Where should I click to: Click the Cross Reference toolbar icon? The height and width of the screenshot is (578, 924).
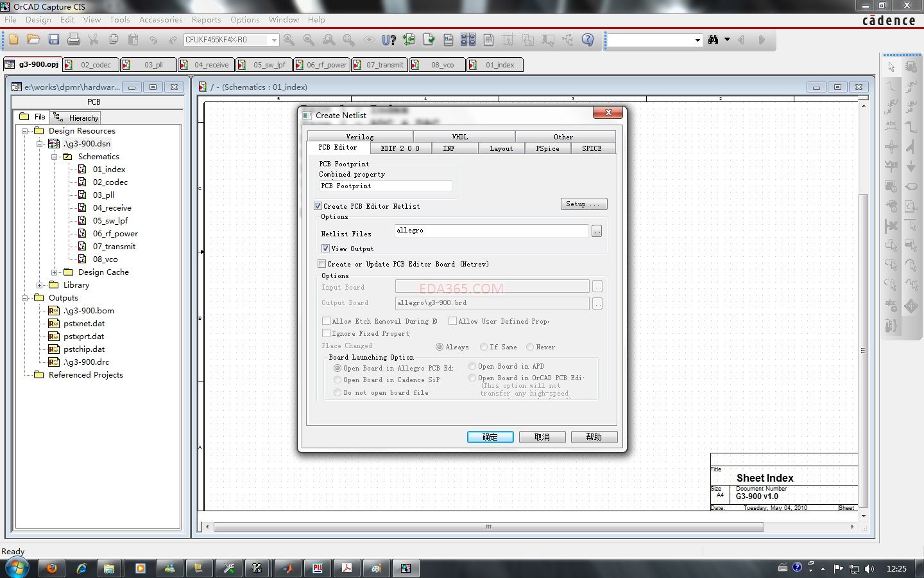[x=468, y=40]
